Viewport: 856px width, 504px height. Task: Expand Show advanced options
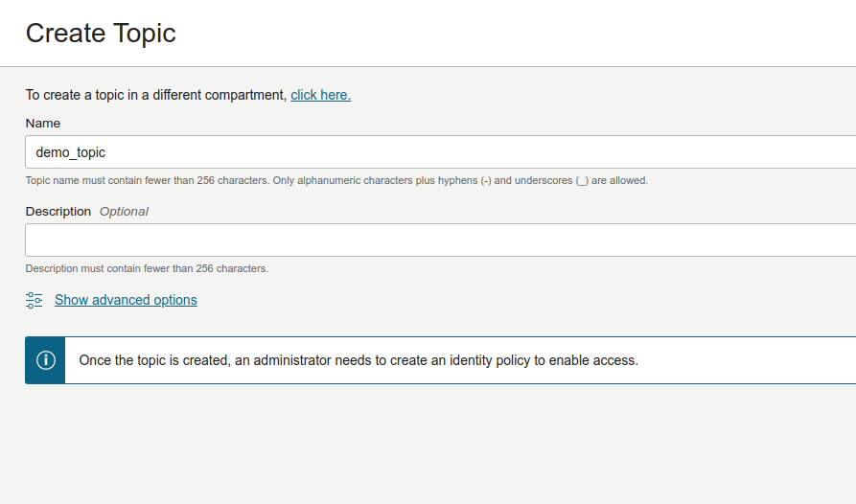(x=126, y=300)
